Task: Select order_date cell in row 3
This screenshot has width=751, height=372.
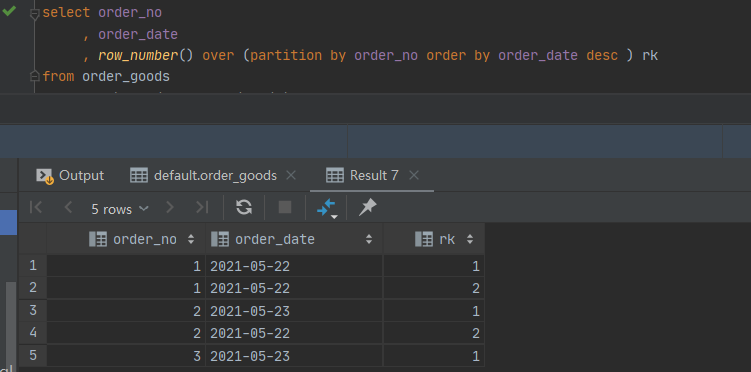Action: click(x=294, y=311)
